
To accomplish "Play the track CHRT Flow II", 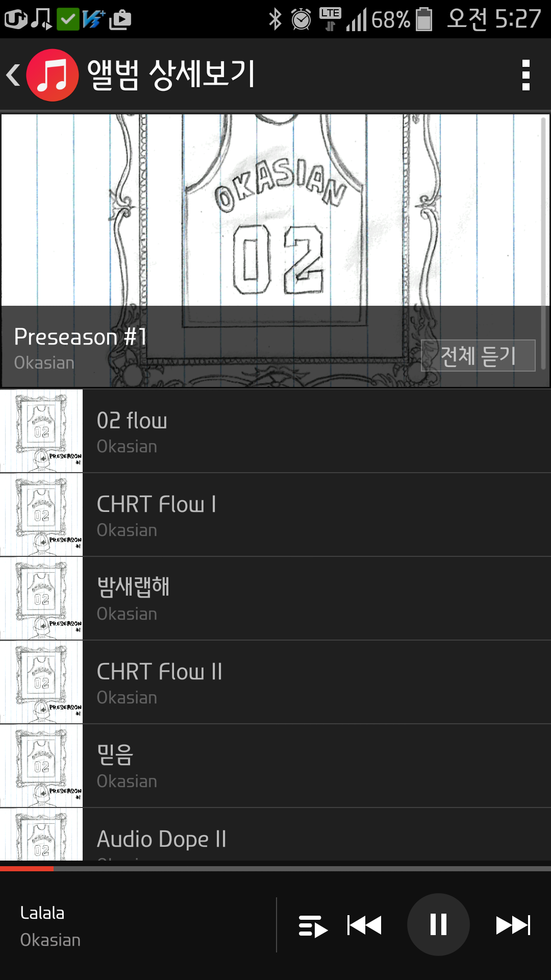I will click(x=316, y=682).
